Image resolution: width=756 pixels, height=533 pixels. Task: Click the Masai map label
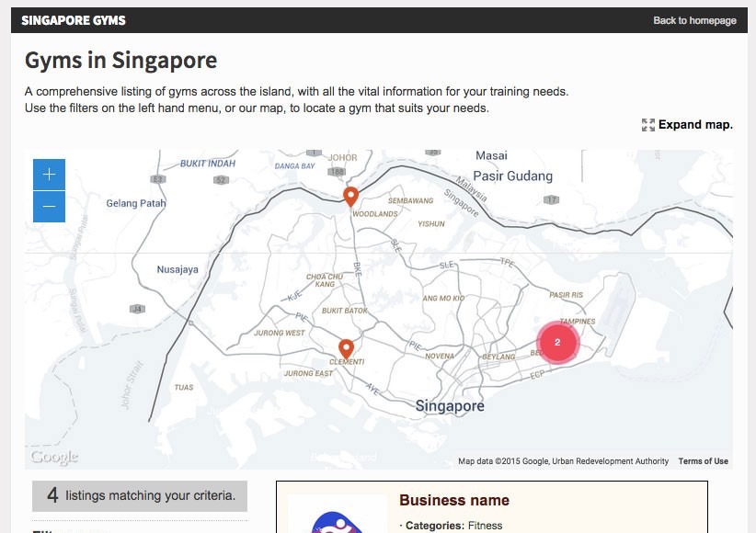tap(491, 155)
